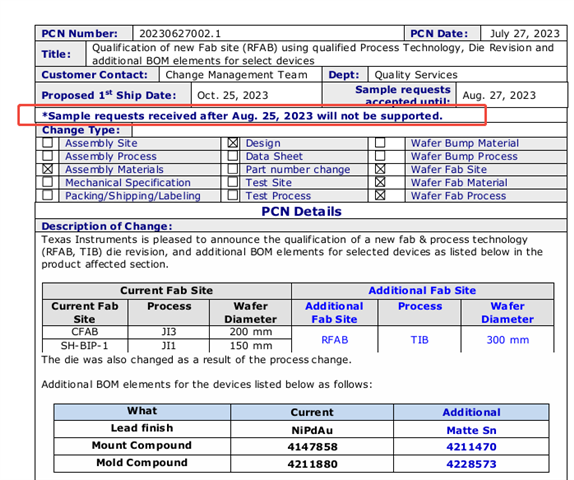The width and height of the screenshot is (574, 480).
Task: Click mount compound number 4147858
Action: click(312, 447)
